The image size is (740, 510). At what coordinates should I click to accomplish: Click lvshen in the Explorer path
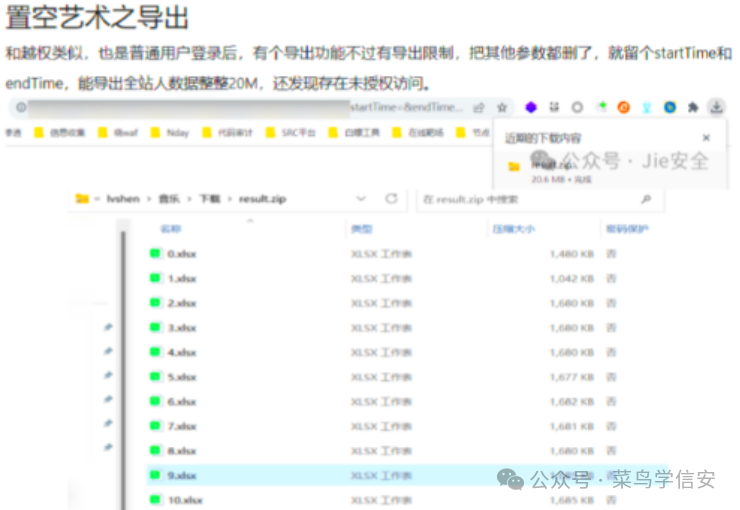pyautogui.click(x=123, y=199)
